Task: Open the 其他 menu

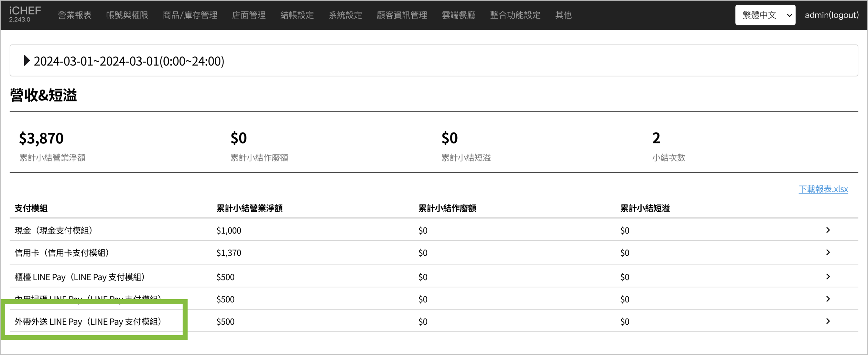Action: pyautogui.click(x=563, y=15)
